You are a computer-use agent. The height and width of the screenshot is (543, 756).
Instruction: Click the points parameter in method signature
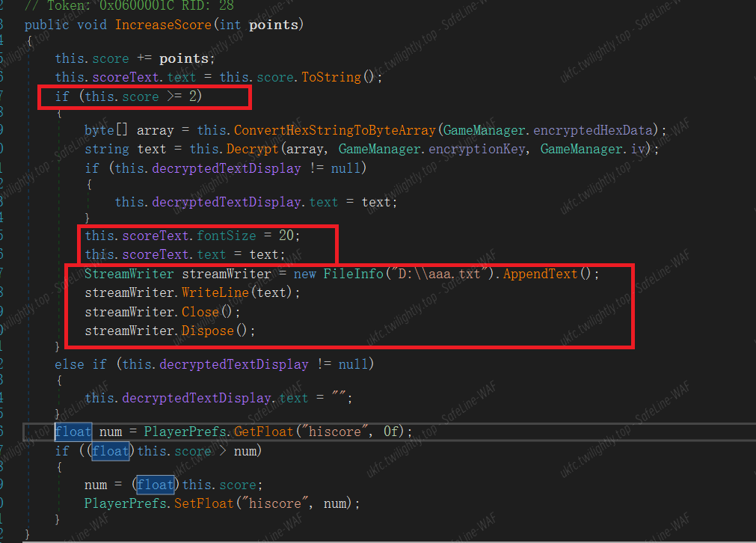(x=274, y=25)
